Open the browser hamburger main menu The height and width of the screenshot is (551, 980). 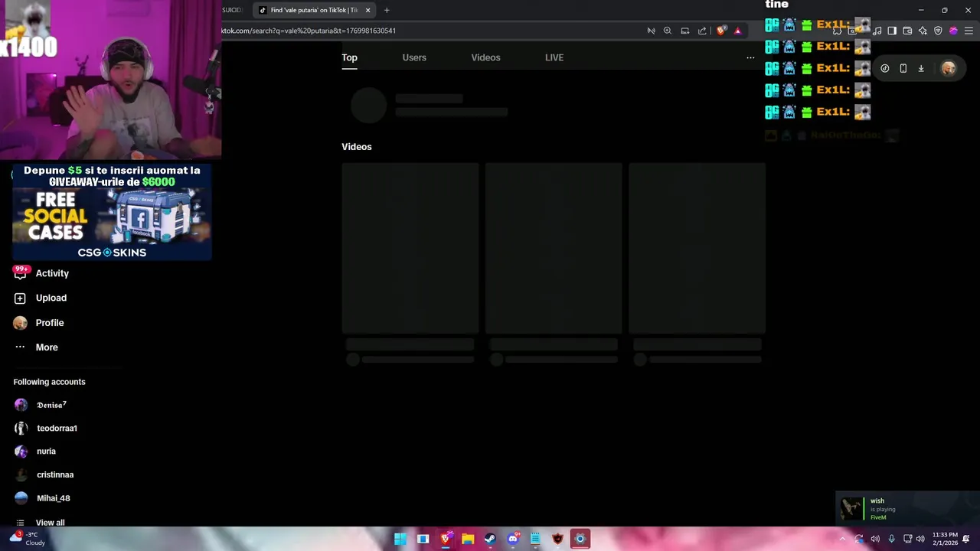(969, 31)
